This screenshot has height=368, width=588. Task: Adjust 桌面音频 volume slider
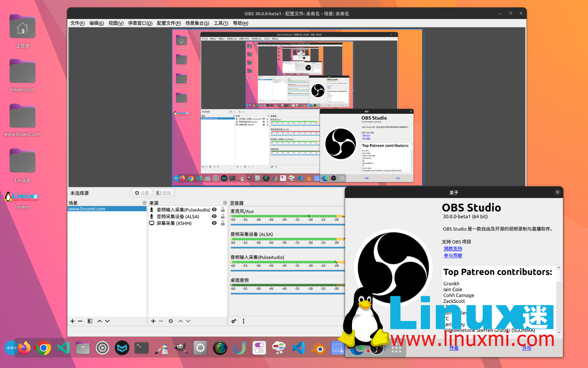pyautogui.click(x=288, y=293)
